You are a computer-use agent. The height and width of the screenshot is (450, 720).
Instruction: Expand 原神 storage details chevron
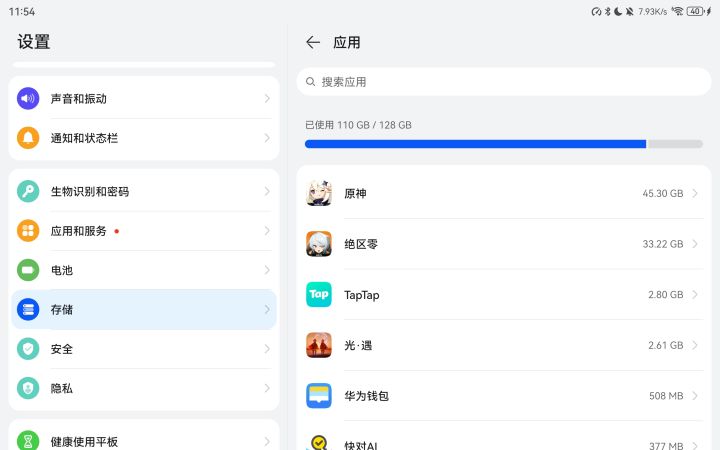(695, 193)
